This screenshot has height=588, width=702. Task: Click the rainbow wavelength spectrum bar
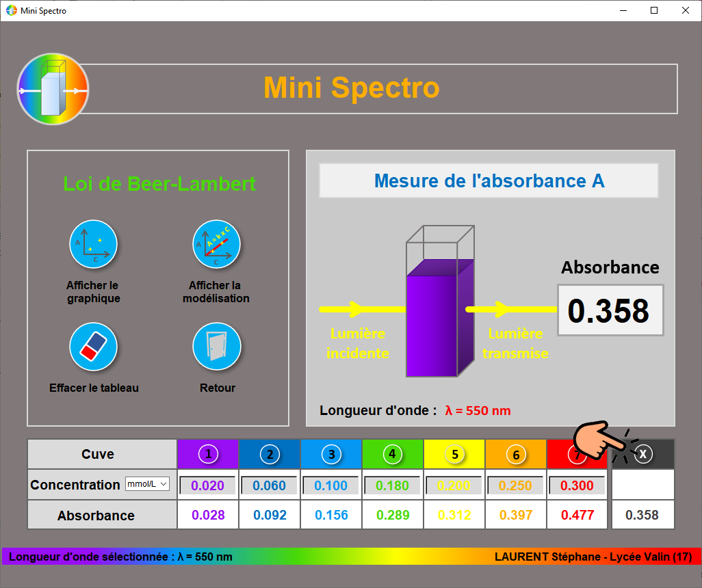350,557
